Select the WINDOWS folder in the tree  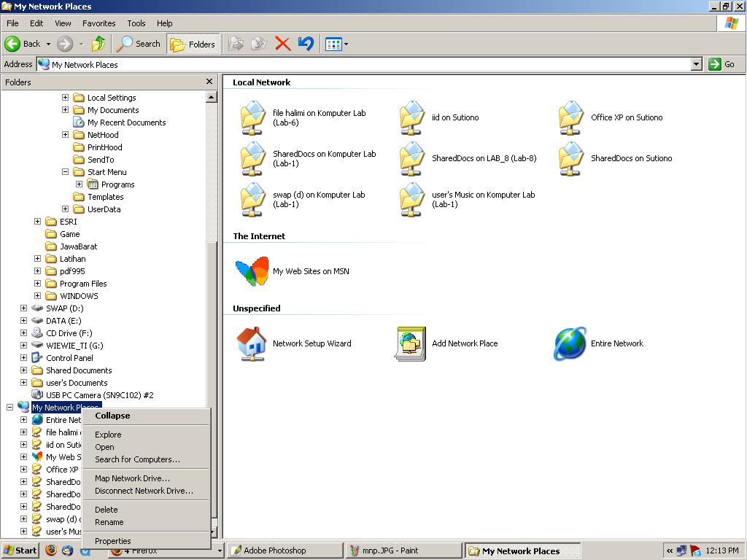[x=79, y=296]
